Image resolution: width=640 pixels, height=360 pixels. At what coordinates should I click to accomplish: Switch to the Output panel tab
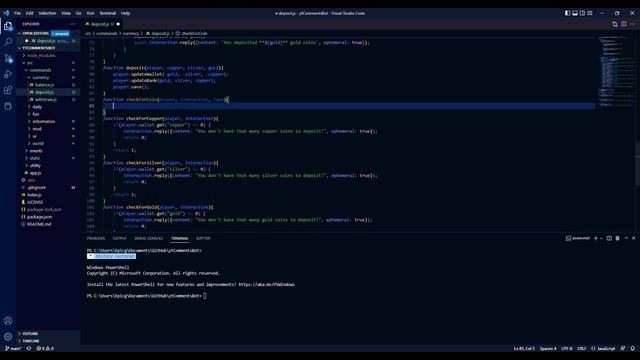coord(120,238)
